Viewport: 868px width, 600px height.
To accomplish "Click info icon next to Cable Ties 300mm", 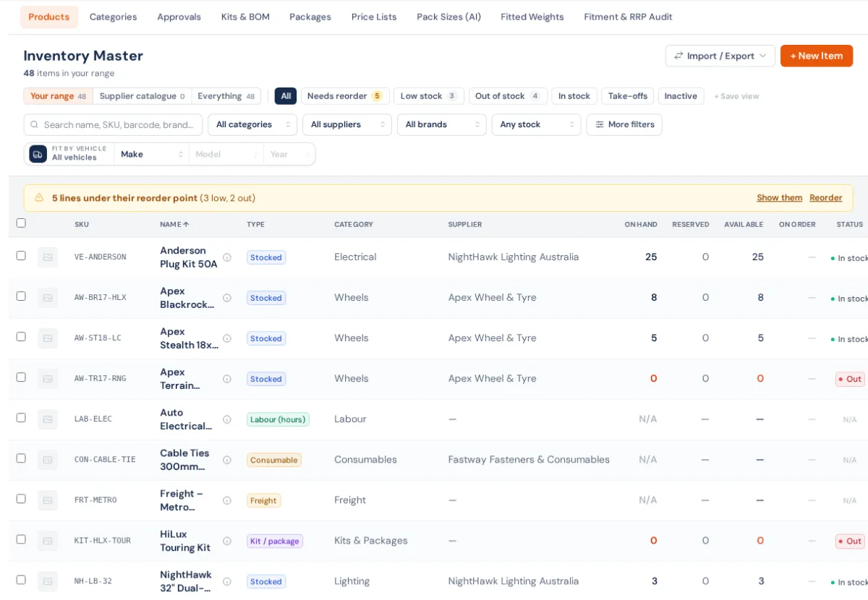I will [x=226, y=460].
